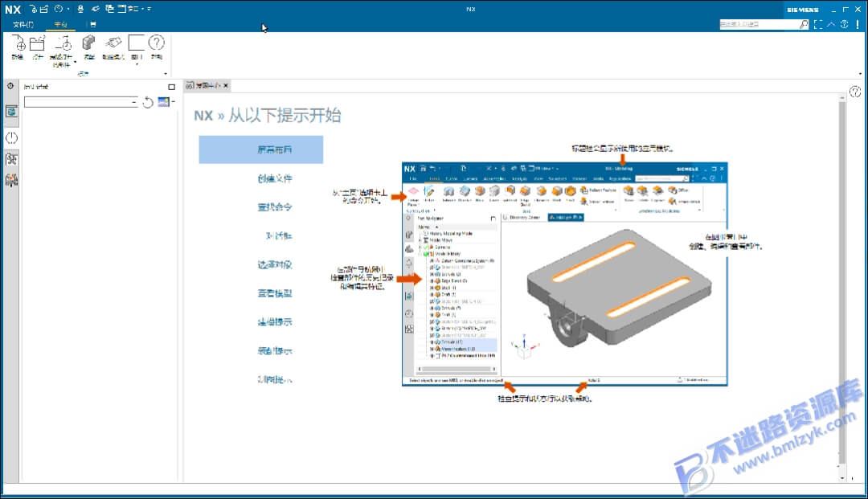The height and width of the screenshot is (499, 868).
Task: Select the top navigator icon in left sidebar
Action: click(x=11, y=111)
